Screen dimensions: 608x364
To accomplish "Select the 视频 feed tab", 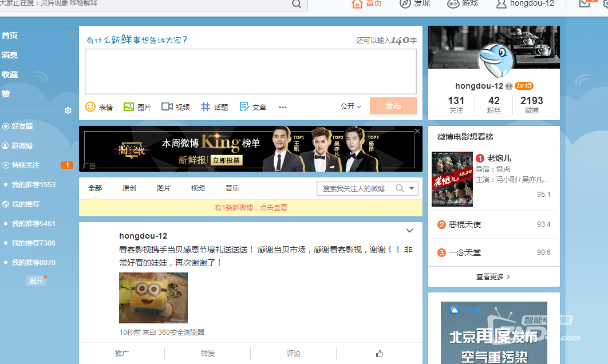I will (x=198, y=188).
